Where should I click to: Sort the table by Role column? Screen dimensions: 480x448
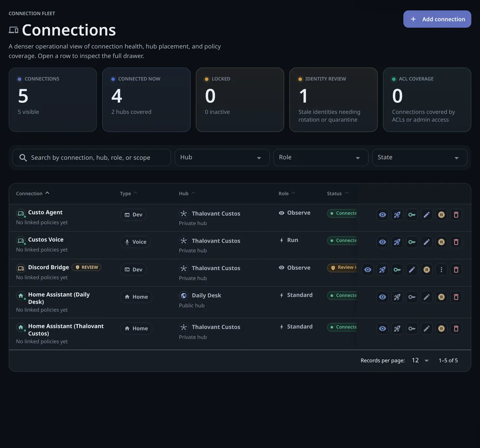(287, 193)
